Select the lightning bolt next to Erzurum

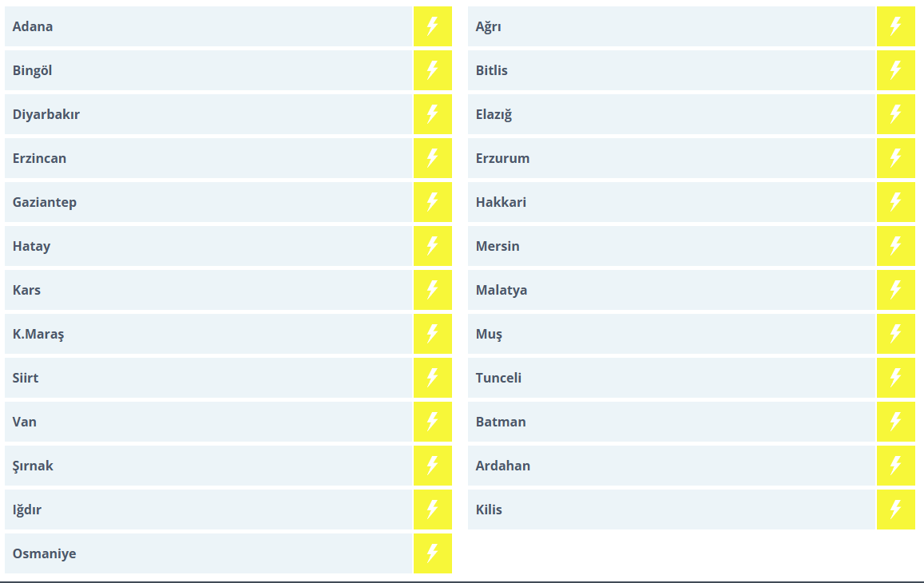tap(895, 158)
